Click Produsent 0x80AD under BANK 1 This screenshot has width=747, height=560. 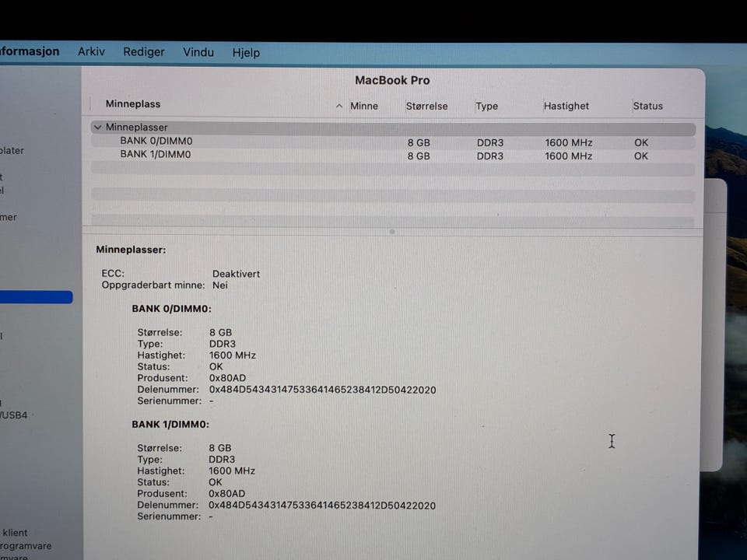coord(226,494)
